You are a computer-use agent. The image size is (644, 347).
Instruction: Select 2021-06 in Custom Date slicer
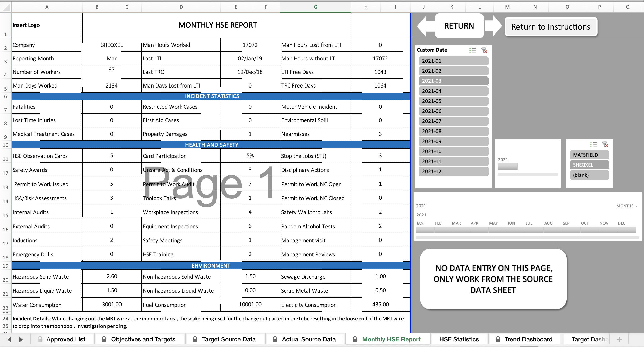coord(453,111)
